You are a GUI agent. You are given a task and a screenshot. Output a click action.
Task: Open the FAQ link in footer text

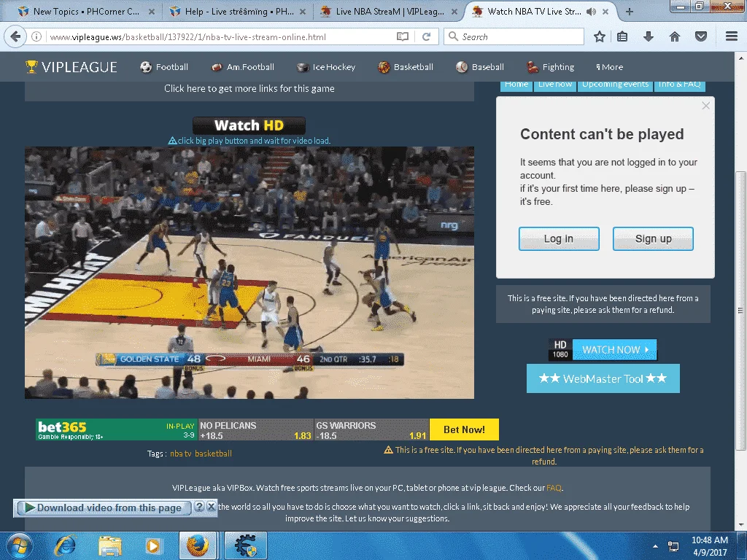(x=554, y=488)
